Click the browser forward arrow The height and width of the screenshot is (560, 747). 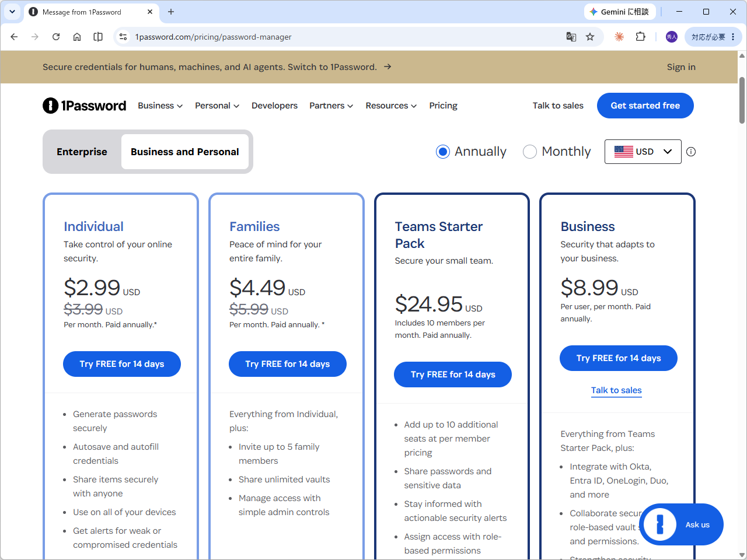point(35,37)
